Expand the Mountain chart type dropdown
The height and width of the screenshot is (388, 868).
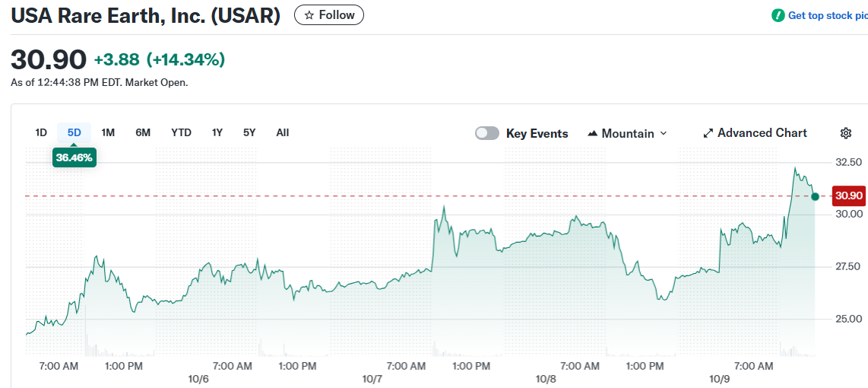coord(663,133)
